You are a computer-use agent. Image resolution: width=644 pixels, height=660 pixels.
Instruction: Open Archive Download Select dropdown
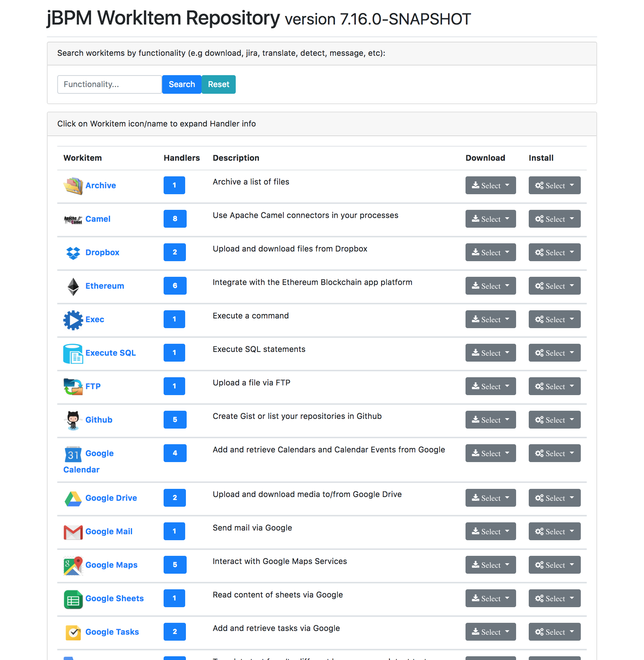(x=491, y=185)
